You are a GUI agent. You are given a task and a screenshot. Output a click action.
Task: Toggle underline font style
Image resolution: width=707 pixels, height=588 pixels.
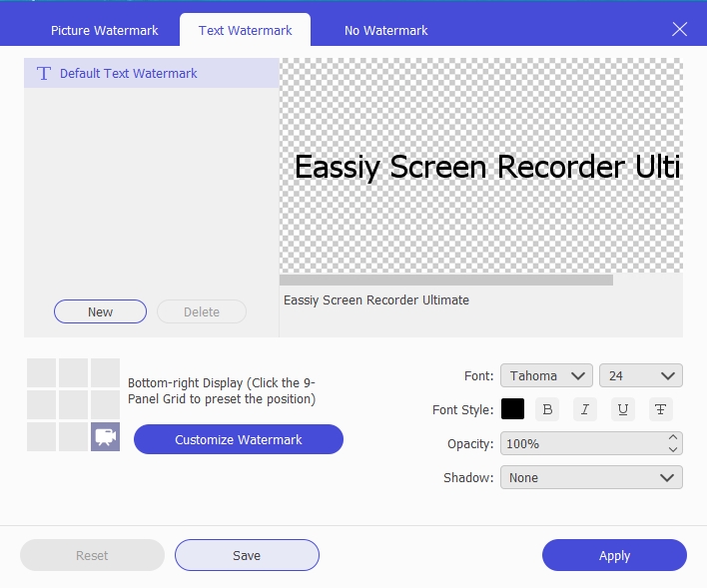[623, 409]
